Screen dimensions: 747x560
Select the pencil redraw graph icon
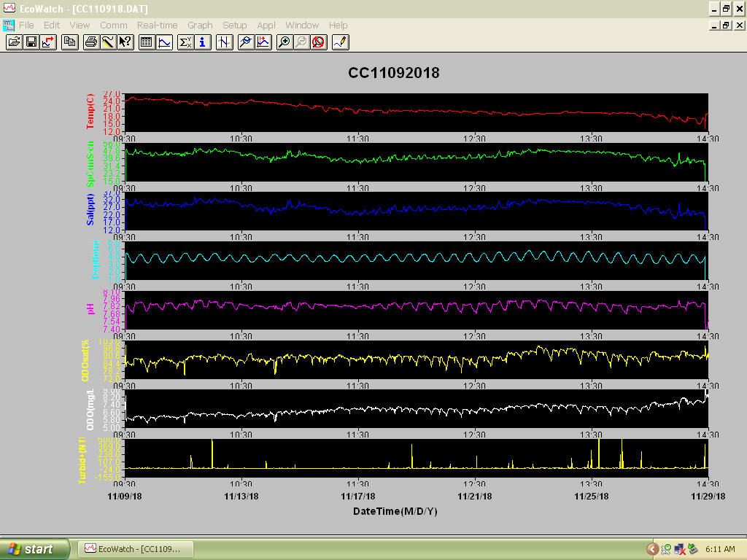(x=341, y=42)
